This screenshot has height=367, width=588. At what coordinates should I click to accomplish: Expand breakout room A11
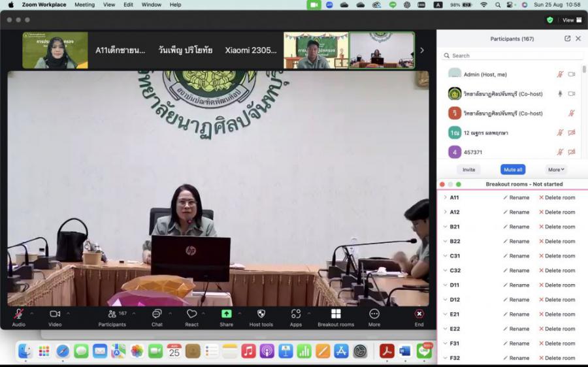point(445,197)
